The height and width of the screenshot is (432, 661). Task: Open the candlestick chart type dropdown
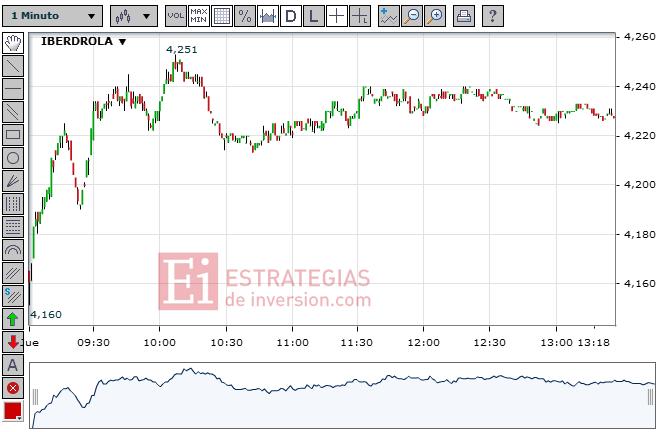(134, 16)
